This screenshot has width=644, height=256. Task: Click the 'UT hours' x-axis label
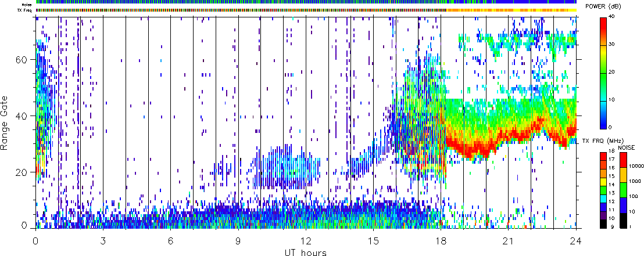pos(306,251)
